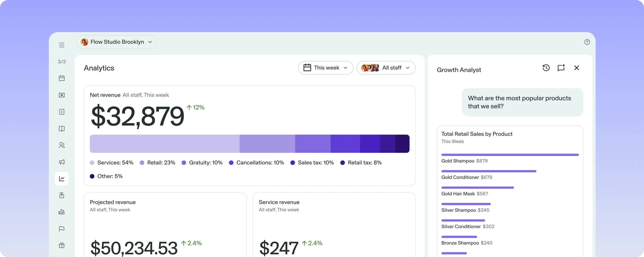The height and width of the screenshot is (257, 644).
Task: Open the product bottle sidebar icon
Action: [62, 195]
